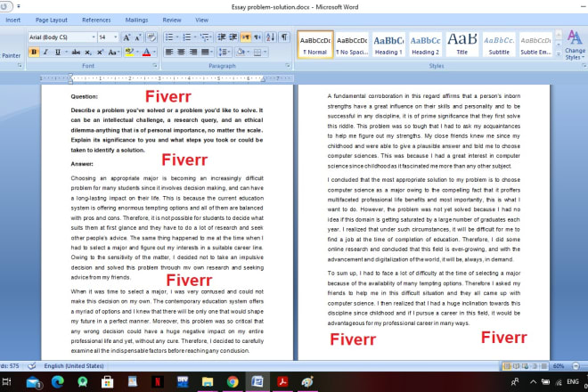Apply strikethrough to selected text

click(x=76, y=53)
